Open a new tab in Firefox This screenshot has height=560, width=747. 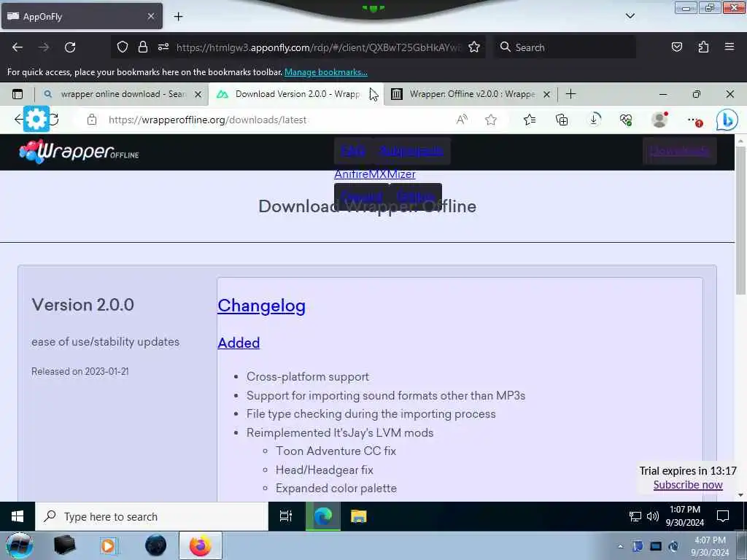pyautogui.click(x=178, y=17)
